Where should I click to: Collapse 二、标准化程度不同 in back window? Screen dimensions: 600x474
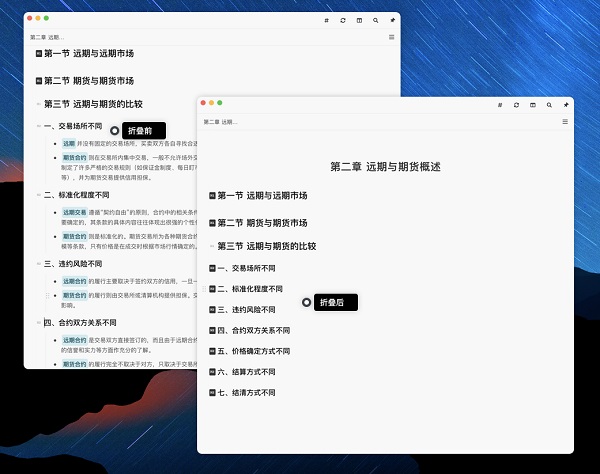point(39,195)
